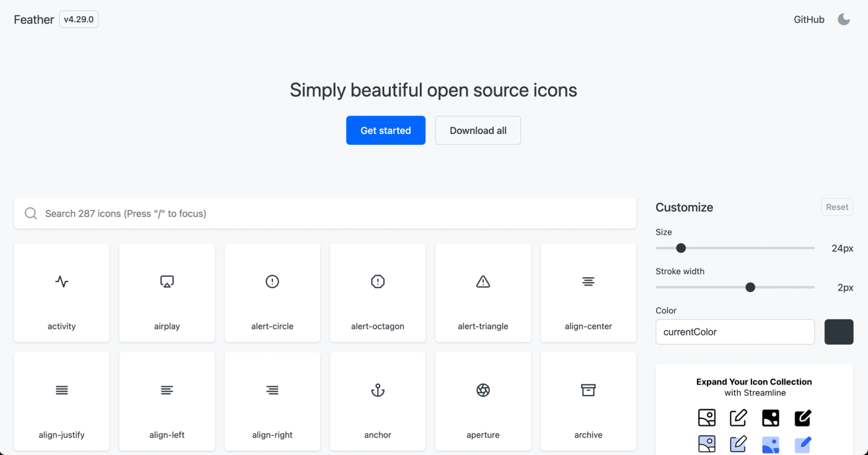Click the alert-triangle icon
The width and height of the screenshot is (868, 455).
(x=483, y=293)
